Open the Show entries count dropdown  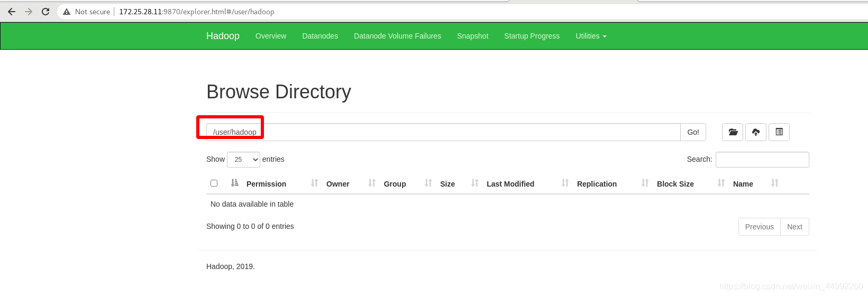(243, 159)
